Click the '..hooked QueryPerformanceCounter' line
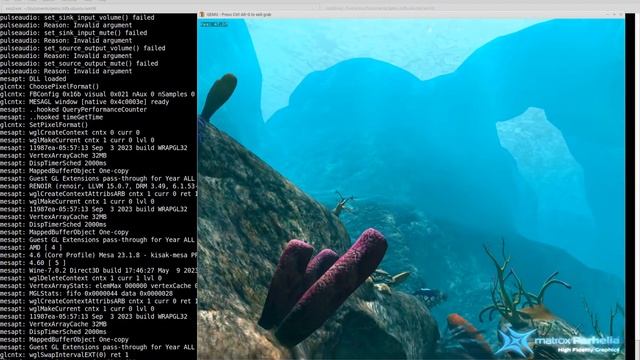640x360 pixels. (x=73, y=109)
